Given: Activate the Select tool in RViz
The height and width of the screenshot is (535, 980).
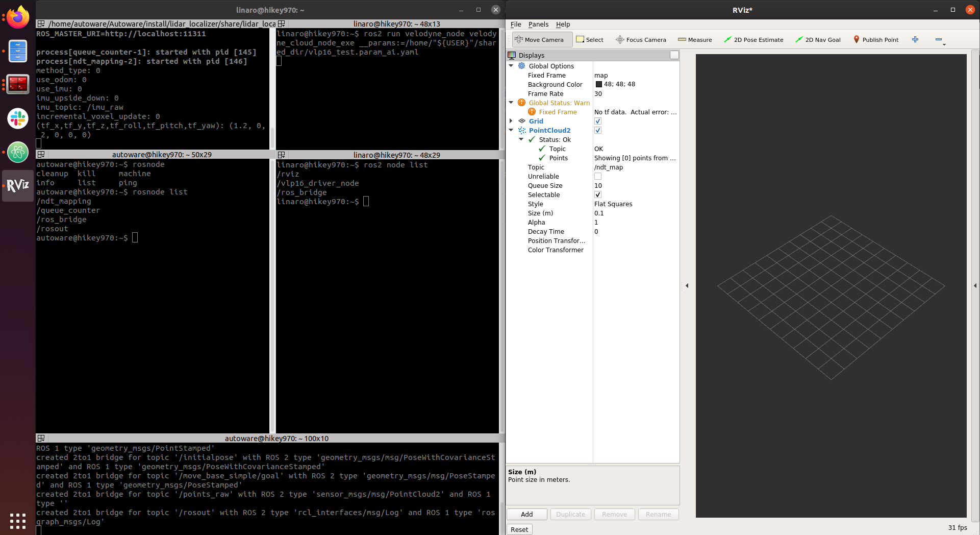Looking at the screenshot, I should tap(590, 40).
